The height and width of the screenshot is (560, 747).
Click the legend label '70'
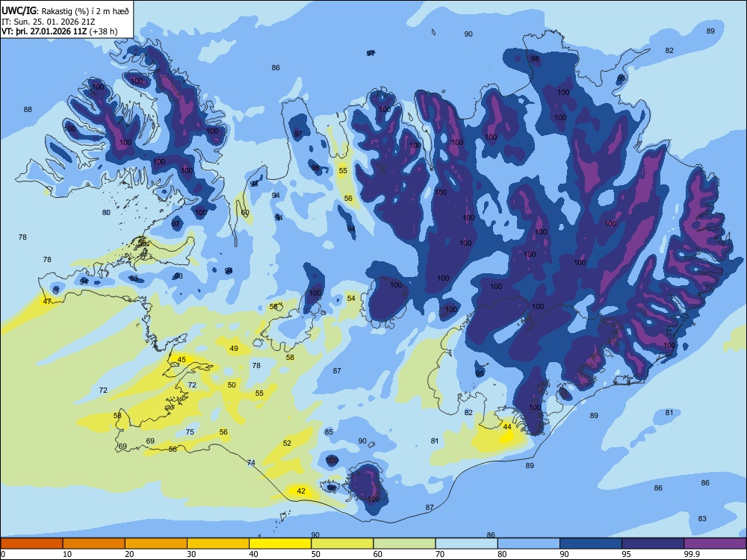[440, 554]
